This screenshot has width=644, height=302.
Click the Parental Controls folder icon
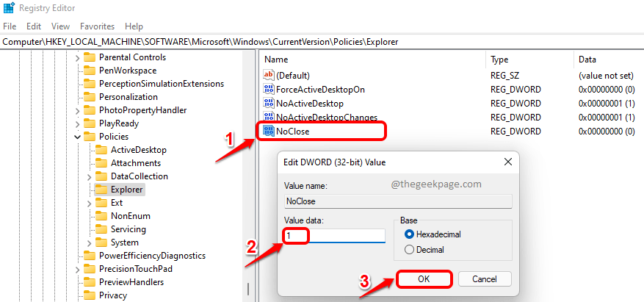pyautogui.click(x=90, y=57)
